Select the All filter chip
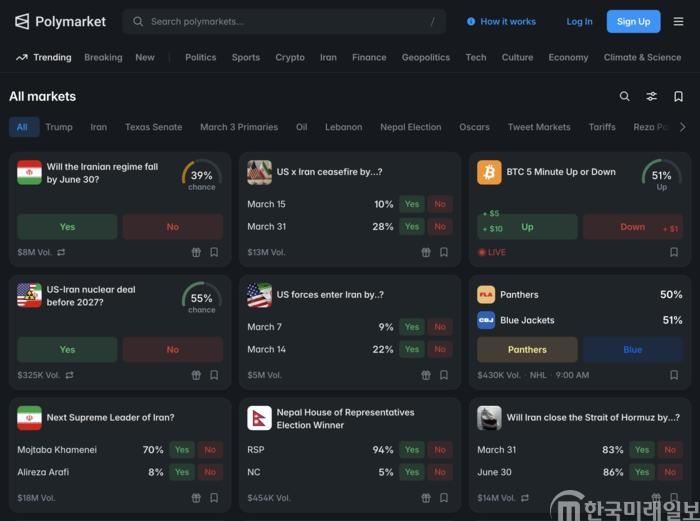700x521 pixels. coord(22,127)
